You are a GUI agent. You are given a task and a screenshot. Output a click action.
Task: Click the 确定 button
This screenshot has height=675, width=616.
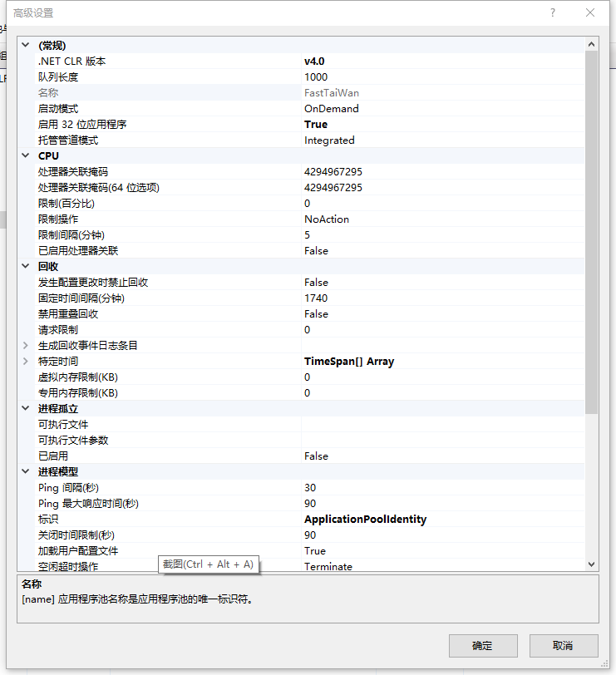[x=483, y=646]
